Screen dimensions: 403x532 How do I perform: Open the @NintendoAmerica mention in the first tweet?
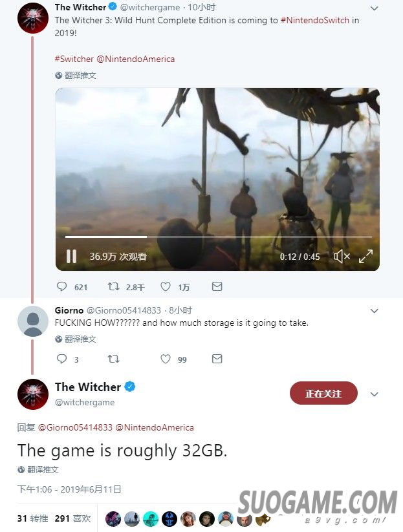[136, 59]
